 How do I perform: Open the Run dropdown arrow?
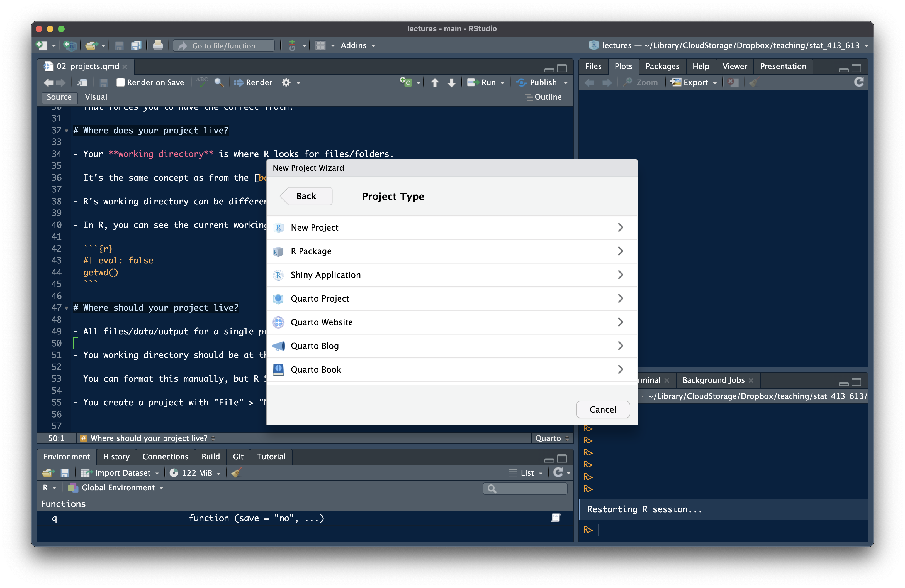point(502,83)
